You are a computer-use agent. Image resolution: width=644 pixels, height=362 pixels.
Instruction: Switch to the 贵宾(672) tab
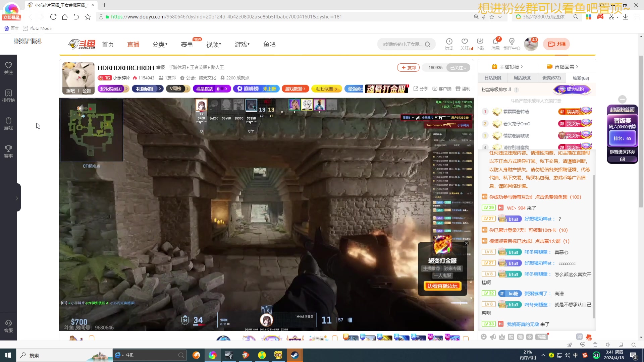551,78
